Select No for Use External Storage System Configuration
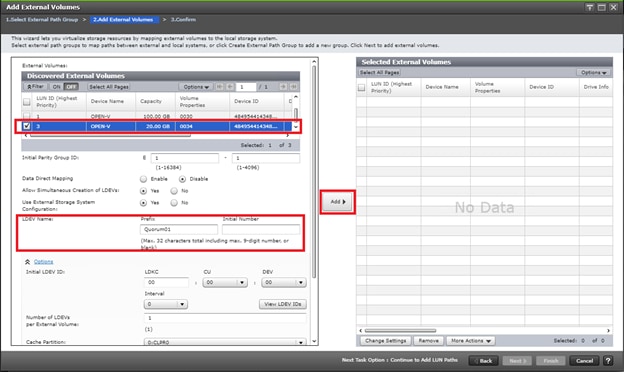The height and width of the screenshot is (372, 624). (174, 203)
